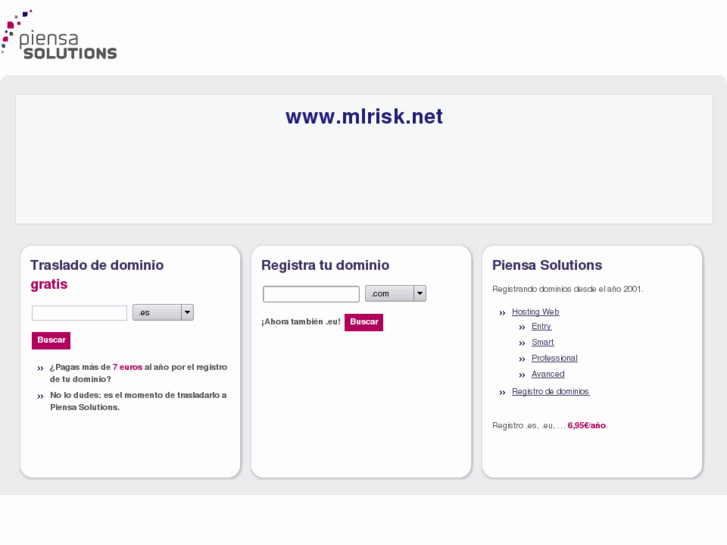
Task: Open the Hosting Web link
Action: click(x=536, y=312)
